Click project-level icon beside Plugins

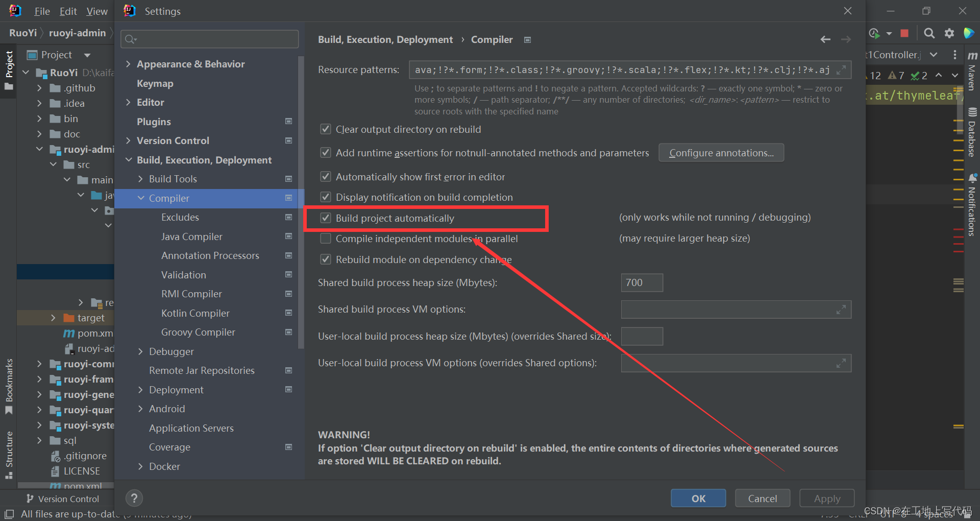click(x=289, y=122)
